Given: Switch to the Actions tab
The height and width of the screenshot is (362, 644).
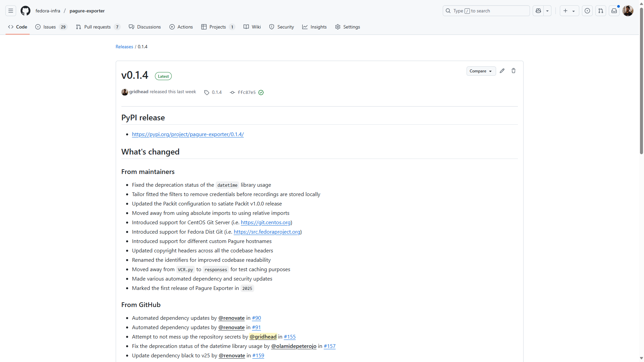Looking at the screenshot, I should (x=181, y=27).
